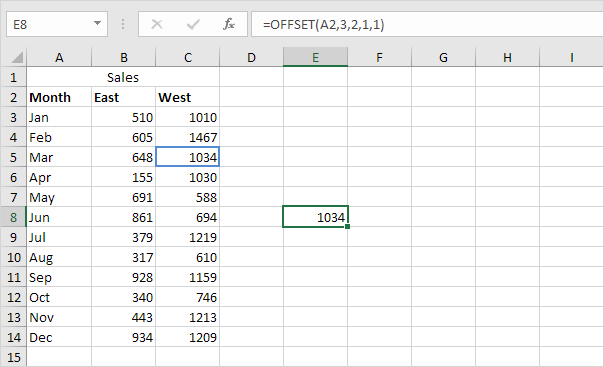This screenshot has height=367, width=604.
Task: Click cell with value 928
Action: tap(124, 278)
